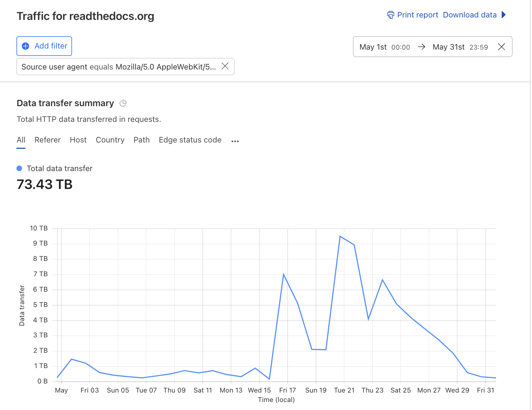The image size is (532, 410).
Task: Click the chart peak near Tue 21
Action: pyautogui.click(x=340, y=237)
